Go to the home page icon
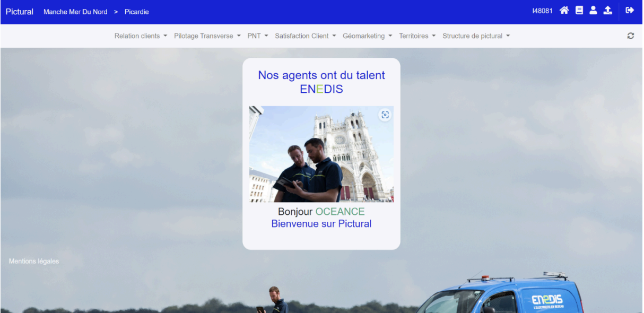 tap(564, 10)
